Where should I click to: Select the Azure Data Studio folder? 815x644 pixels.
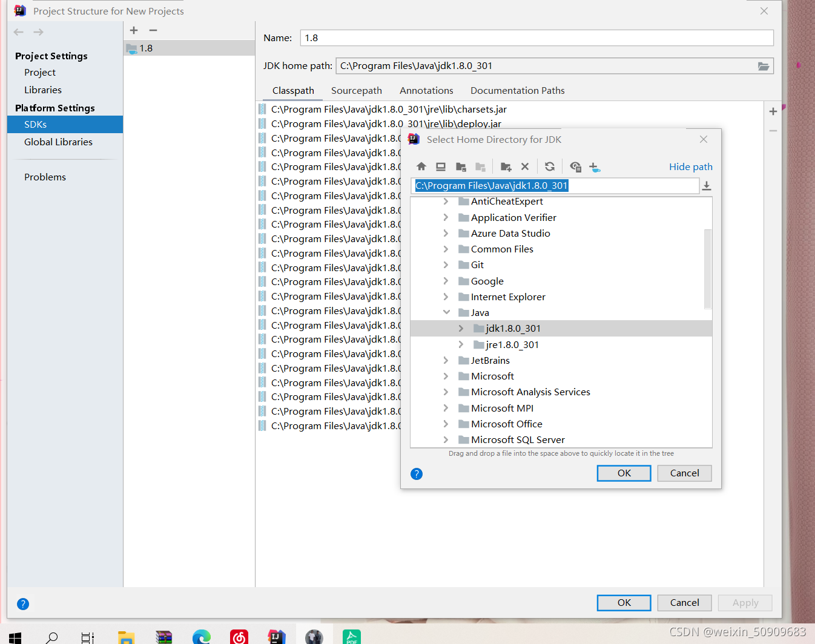point(510,233)
